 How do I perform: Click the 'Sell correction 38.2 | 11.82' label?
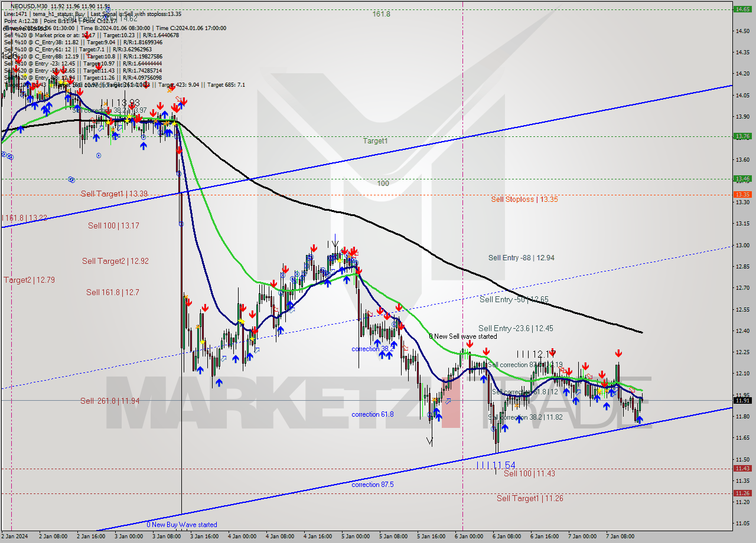[525, 417]
